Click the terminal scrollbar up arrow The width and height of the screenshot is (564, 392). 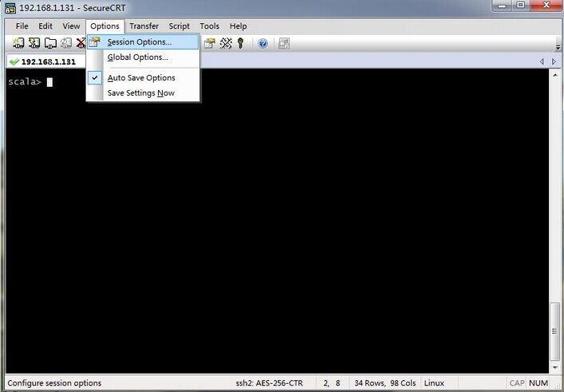pyautogui.click(x=555, y=75)
